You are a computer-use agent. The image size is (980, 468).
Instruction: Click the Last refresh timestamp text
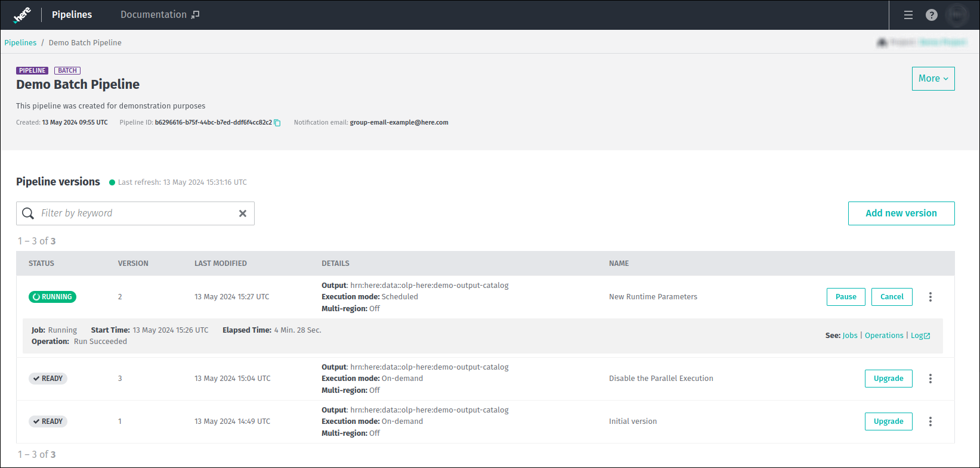point(183,182)
